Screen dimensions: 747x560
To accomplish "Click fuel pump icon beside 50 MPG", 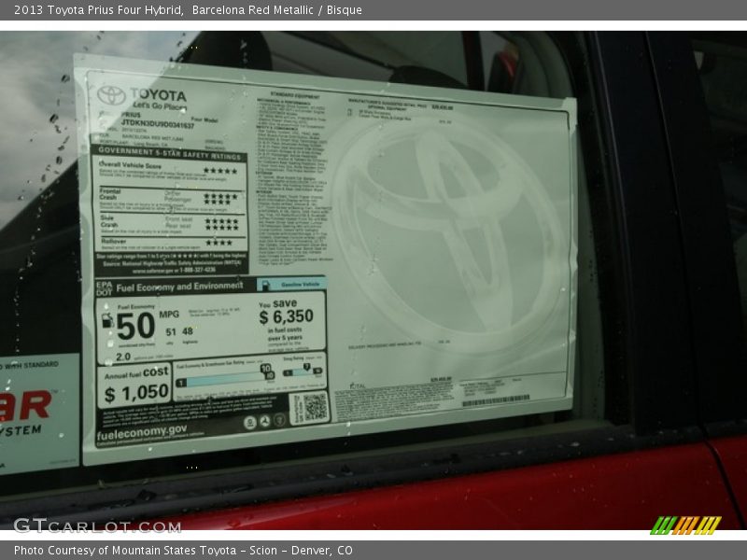I will tap(107, 320).
